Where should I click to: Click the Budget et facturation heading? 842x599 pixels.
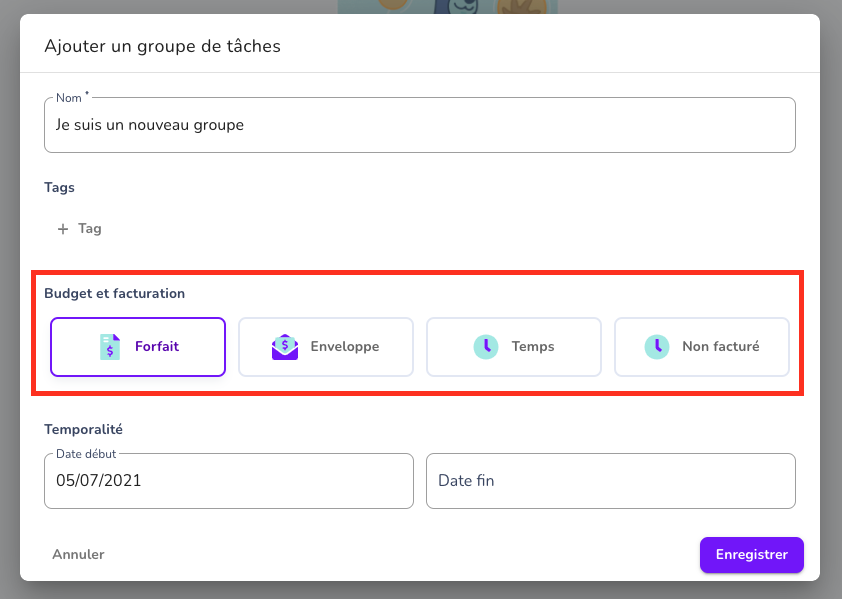click(114, 293)
